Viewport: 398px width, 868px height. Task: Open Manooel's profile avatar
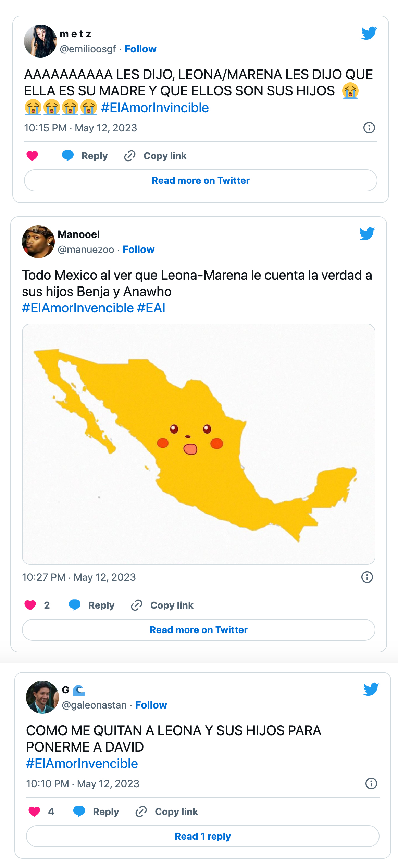click(x=38, y=242)
